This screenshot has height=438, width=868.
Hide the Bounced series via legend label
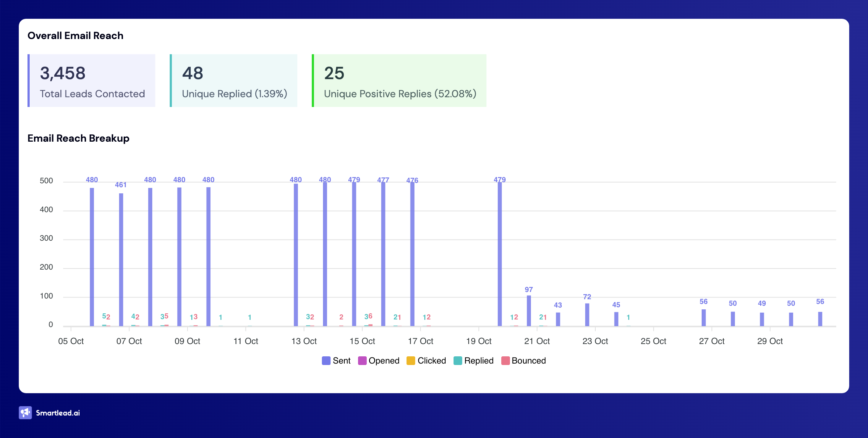point(528,361)
